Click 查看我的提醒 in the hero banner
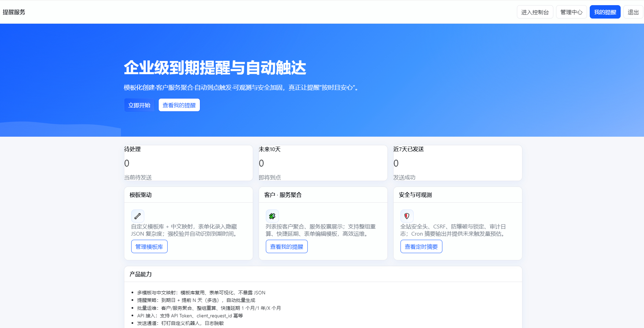Viewport: 644px width, 328px height. click(x=179, y=105)
